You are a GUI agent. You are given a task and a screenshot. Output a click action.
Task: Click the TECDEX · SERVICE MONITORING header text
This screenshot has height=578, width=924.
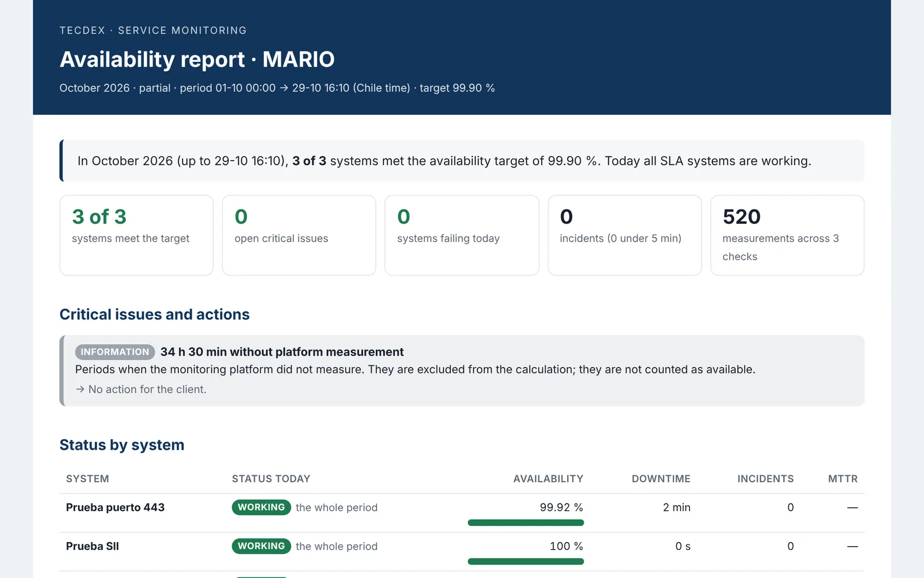point(153,31)
